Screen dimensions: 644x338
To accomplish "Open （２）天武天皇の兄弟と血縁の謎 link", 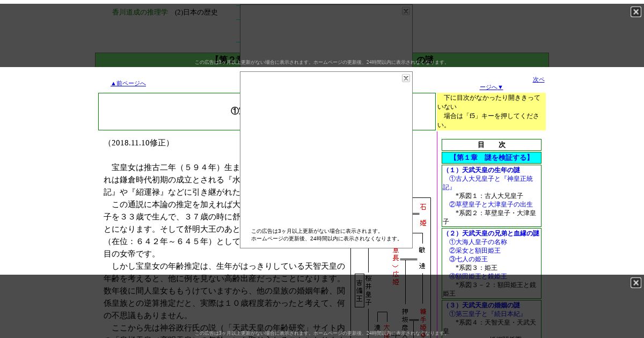I will pyautogui.click(x=491, y=233).
